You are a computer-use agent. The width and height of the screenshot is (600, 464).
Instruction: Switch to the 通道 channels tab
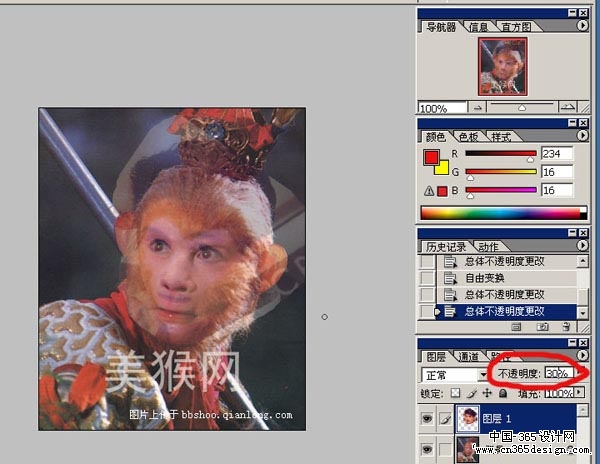pos(467,356)
